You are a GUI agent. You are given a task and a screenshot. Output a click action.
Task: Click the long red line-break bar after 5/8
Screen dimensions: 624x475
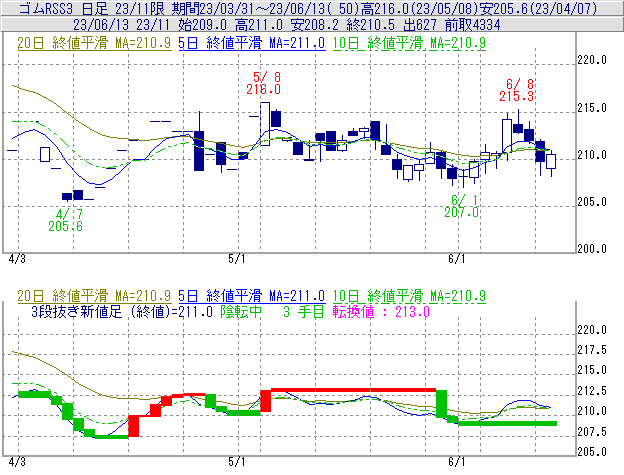[x=353, y=390]
